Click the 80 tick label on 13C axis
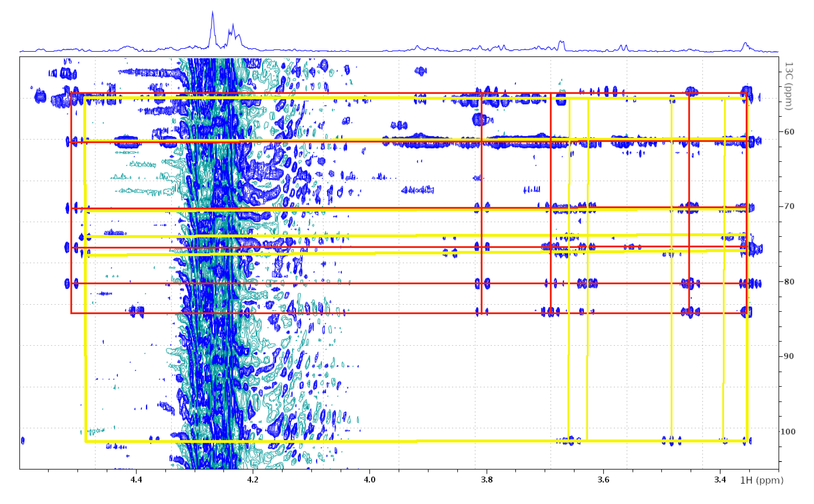This screenshot has width=814, height=504. (789, 282)
